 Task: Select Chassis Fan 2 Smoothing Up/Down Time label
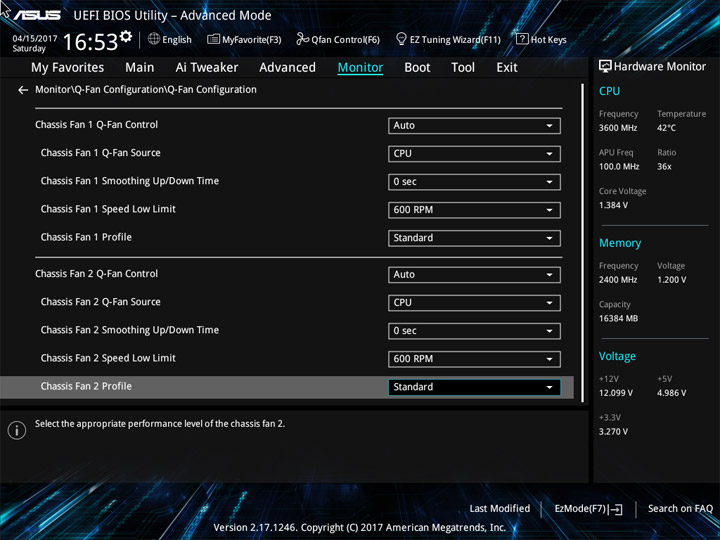[129, 330]
